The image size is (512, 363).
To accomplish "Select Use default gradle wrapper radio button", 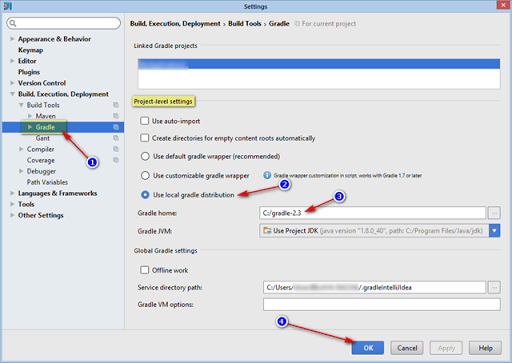I will pyautogui.click(x=145, y=156).
